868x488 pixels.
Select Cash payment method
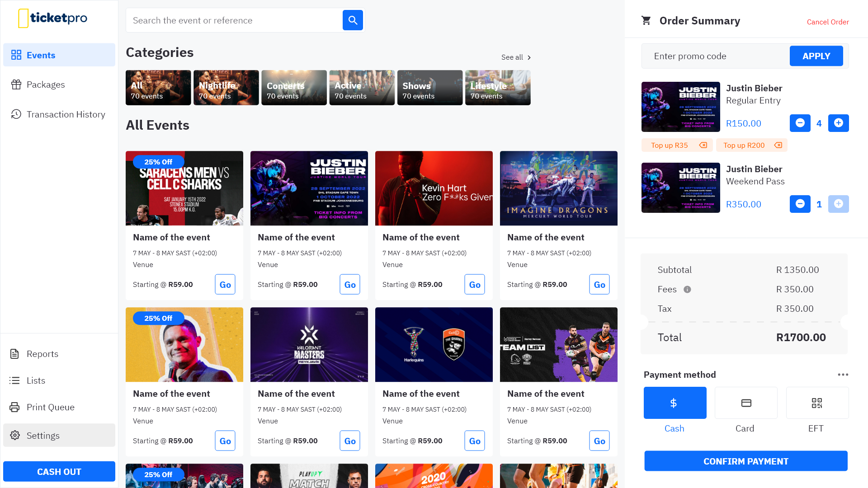click(x=675, y=403)
